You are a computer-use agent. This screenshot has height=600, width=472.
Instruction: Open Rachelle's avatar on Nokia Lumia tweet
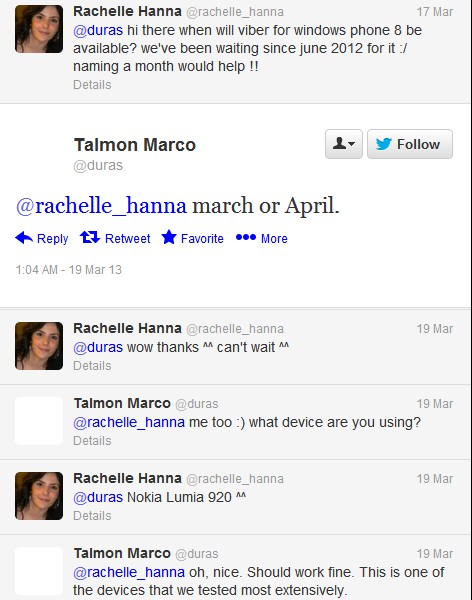coord(39,496)
